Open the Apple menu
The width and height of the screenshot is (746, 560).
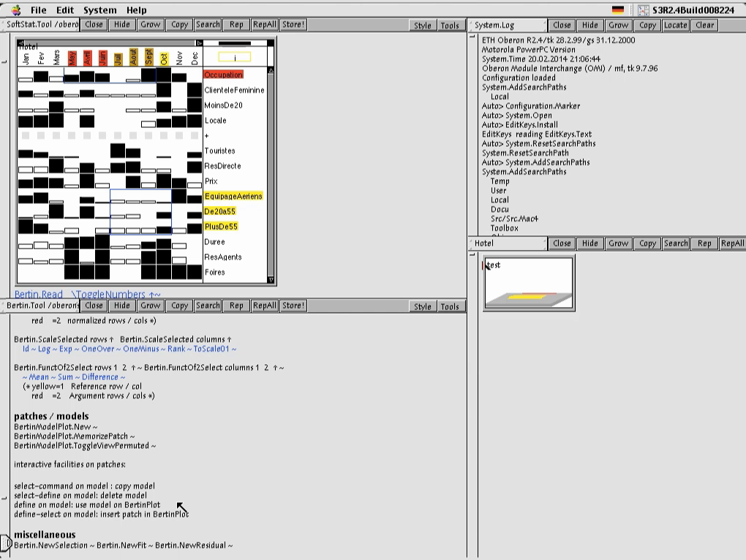click(x=16, y=10)
